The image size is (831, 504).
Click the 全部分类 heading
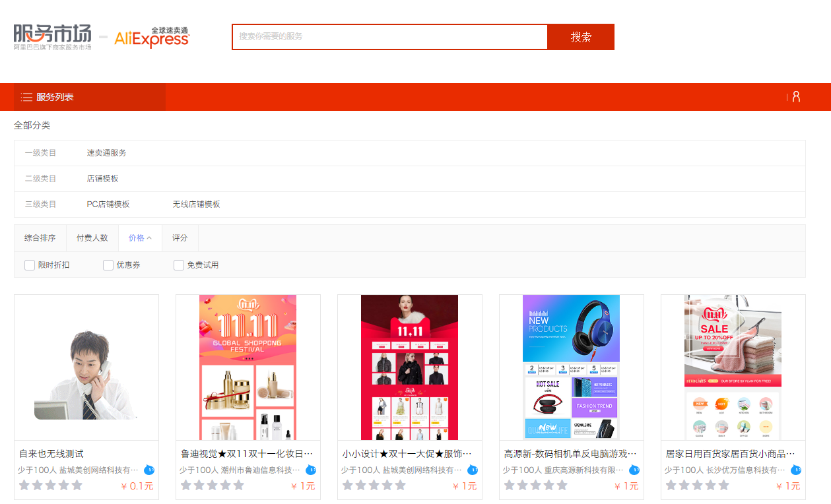pos(32,125)
